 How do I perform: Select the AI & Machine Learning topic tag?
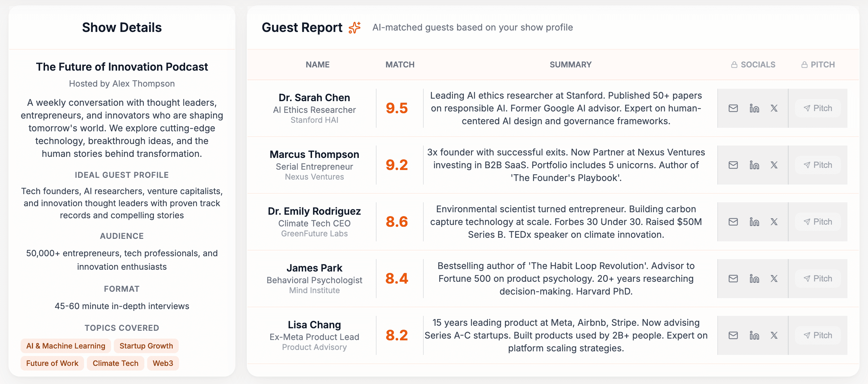pyautogui.click(x=66, y=346)
